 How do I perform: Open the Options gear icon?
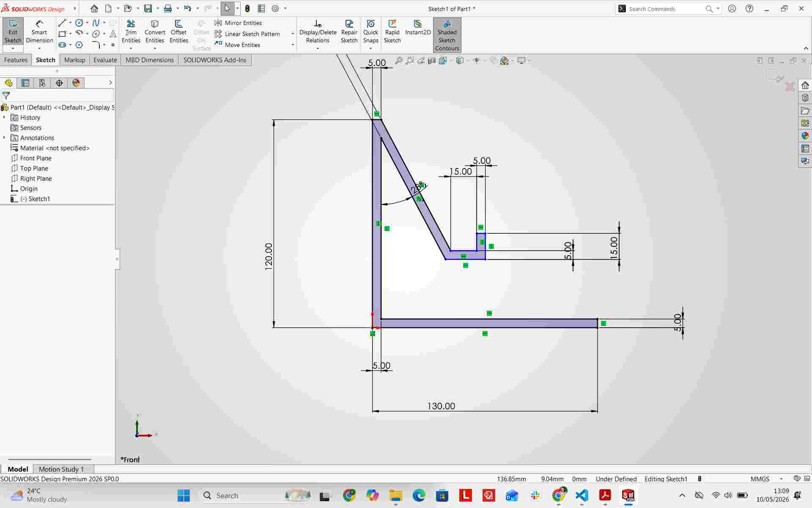[x=275, y=8]
